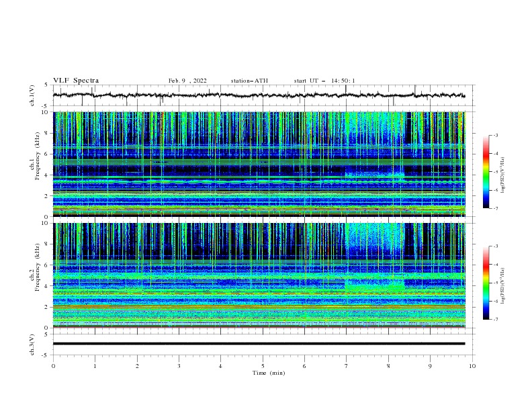Click time axis tick label "10"
The width and height of the screenshot is (532, 411).
click(x=472, y=366)
